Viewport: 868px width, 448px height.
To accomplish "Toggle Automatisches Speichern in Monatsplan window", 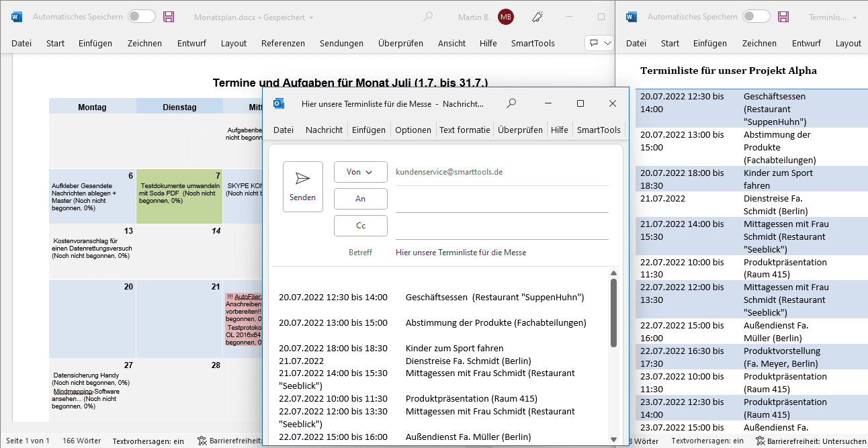I will tap(141, 17).
